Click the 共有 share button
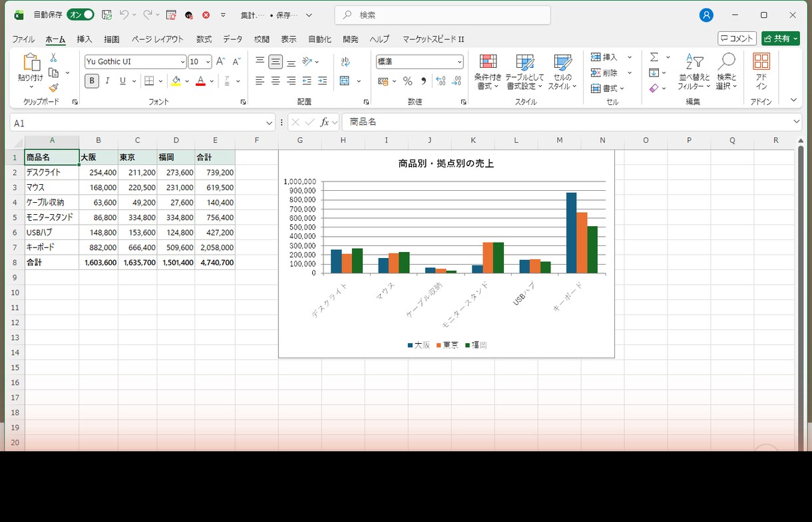The width and height of the screenshot is (812, 522). [x=781, y=39]
